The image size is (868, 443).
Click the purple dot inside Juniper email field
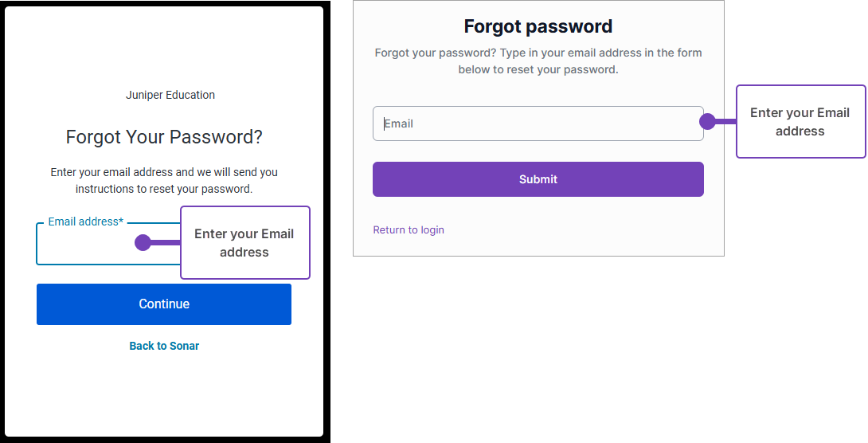click(143, 243)
